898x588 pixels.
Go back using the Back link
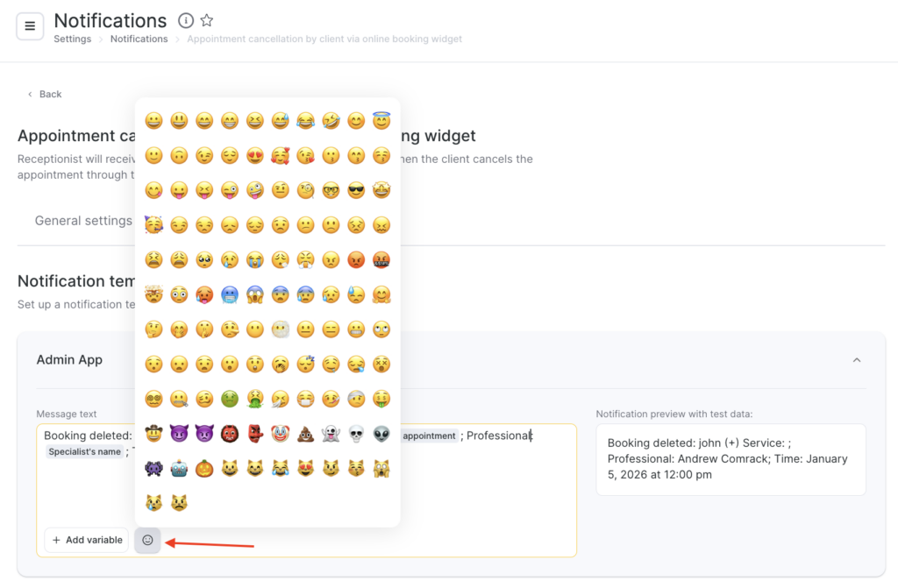point(45,94)
